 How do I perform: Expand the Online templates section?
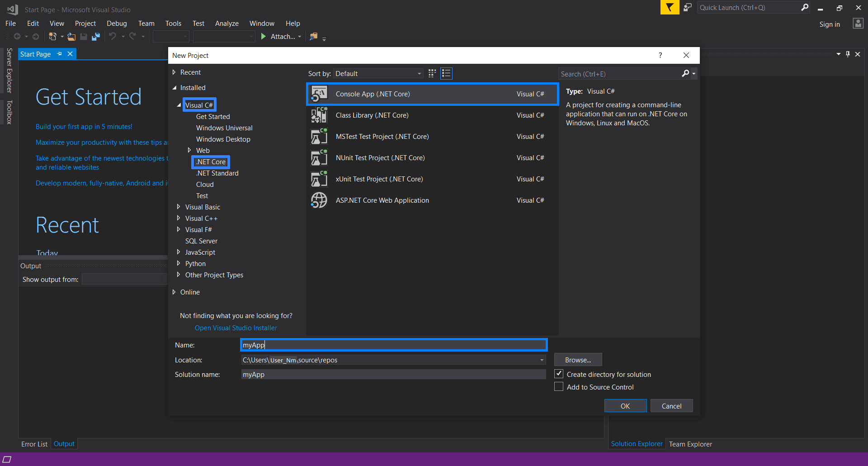(x=174, y=292)
